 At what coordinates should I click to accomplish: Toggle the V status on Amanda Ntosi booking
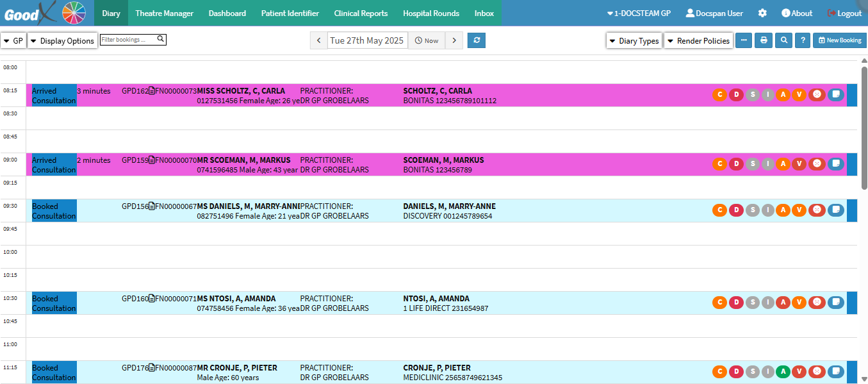coord(799,303)
